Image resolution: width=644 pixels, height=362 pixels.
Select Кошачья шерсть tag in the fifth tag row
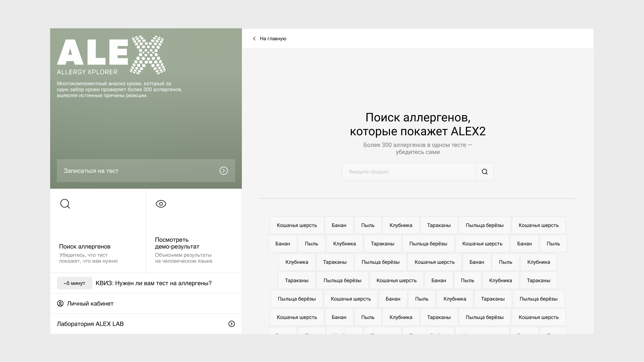pyautogui.click(x=351, y=299)
